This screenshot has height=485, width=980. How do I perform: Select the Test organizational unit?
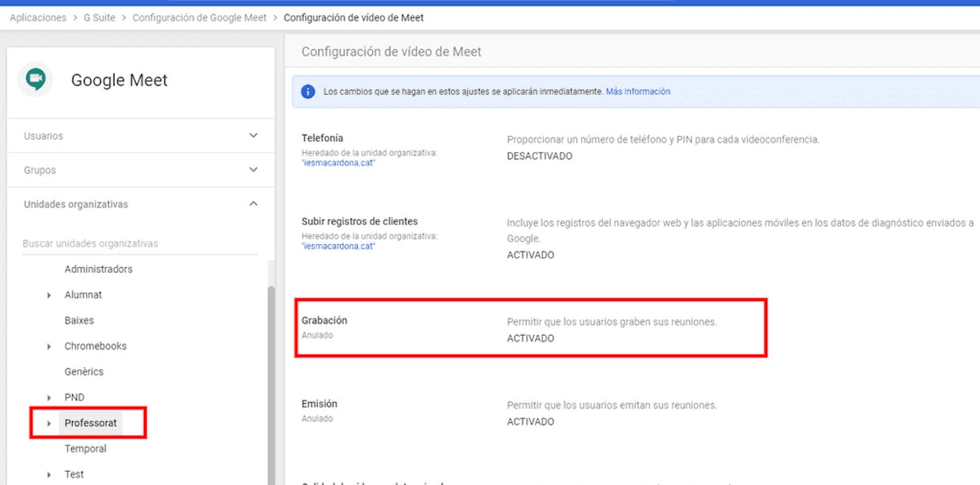coord(74,475)
